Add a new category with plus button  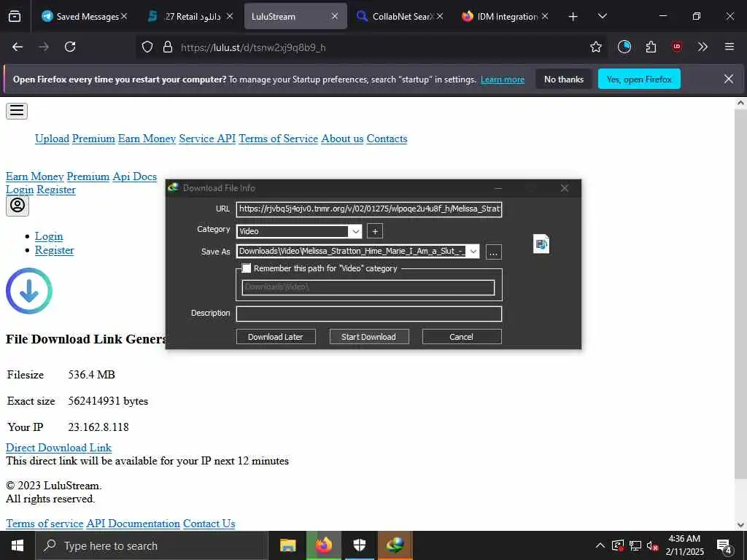(x=375, y=231)
